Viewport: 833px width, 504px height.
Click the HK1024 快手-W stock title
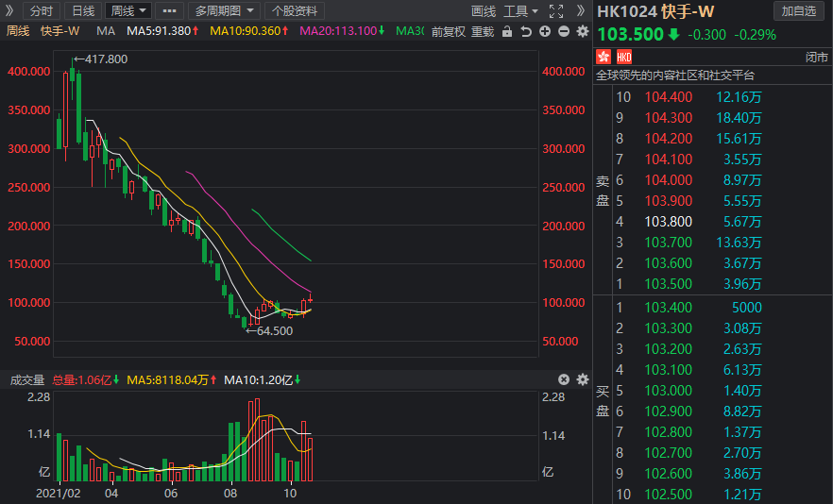click(x=655, y=11)
